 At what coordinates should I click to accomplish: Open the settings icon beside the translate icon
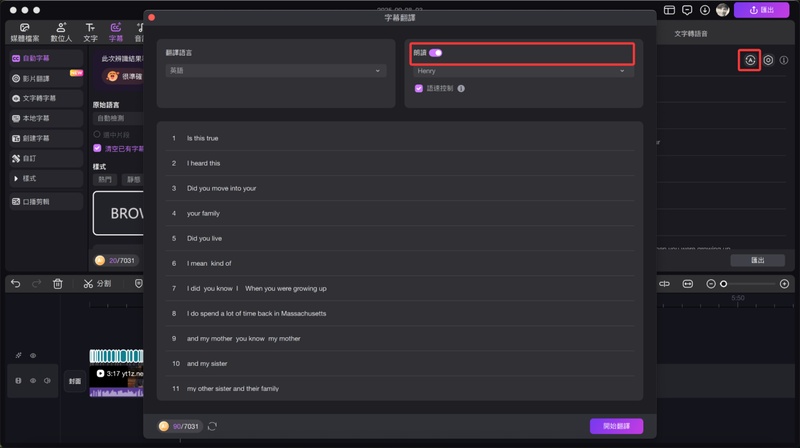768,60
